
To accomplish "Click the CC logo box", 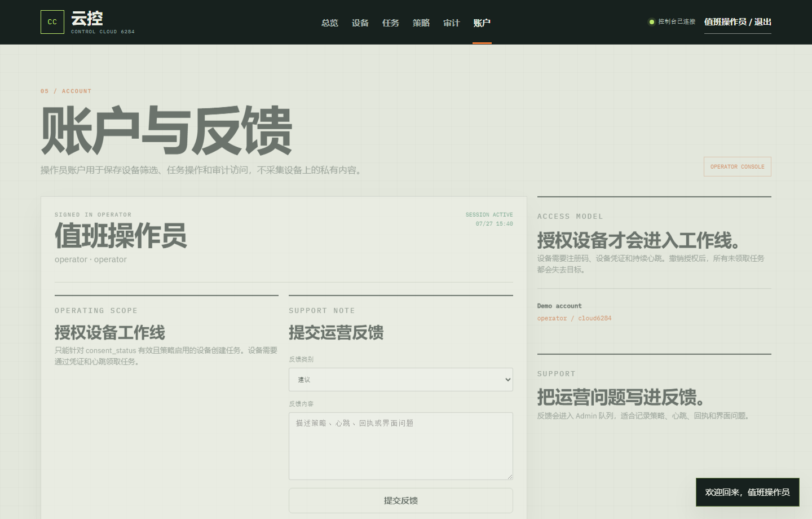I will (x=52, y=22).
